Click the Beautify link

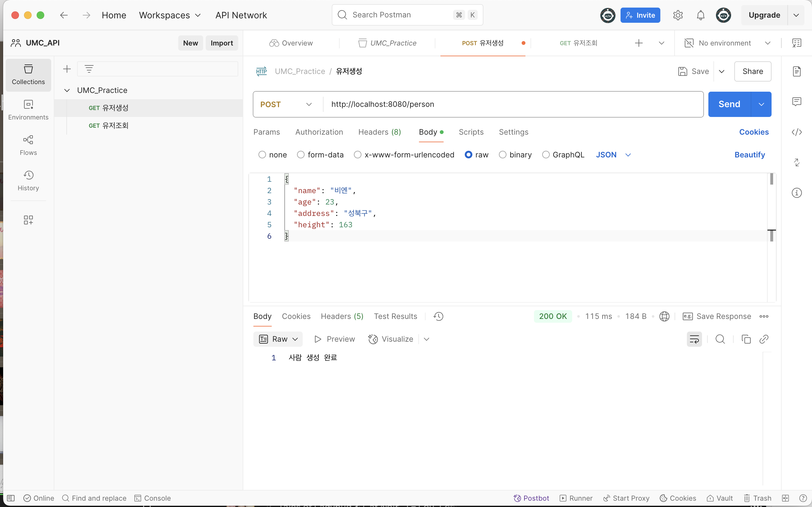click(749, 155)
